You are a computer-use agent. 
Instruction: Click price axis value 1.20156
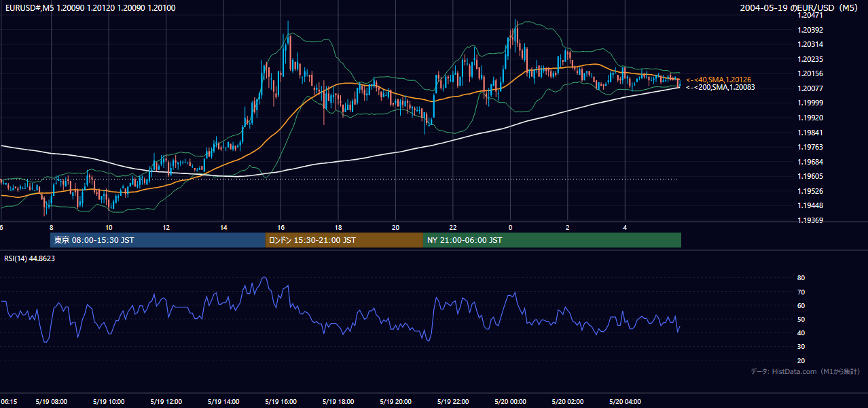(810, 73)
